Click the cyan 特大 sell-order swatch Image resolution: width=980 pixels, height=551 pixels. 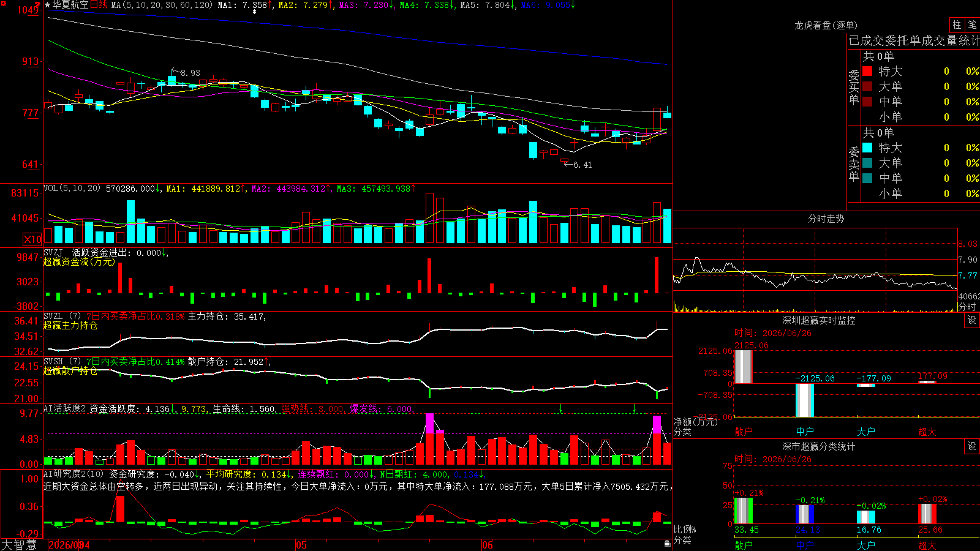(867, 148)
